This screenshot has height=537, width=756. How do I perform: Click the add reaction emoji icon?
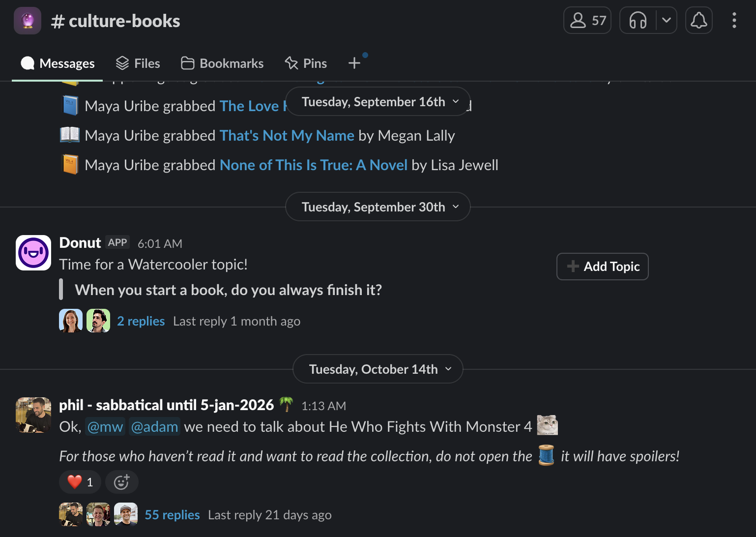[121, 482]
